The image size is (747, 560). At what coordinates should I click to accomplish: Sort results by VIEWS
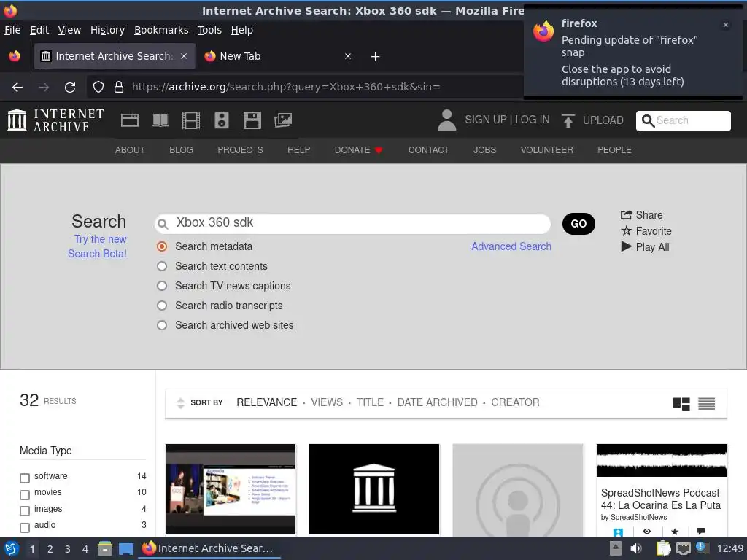(327, 402)
